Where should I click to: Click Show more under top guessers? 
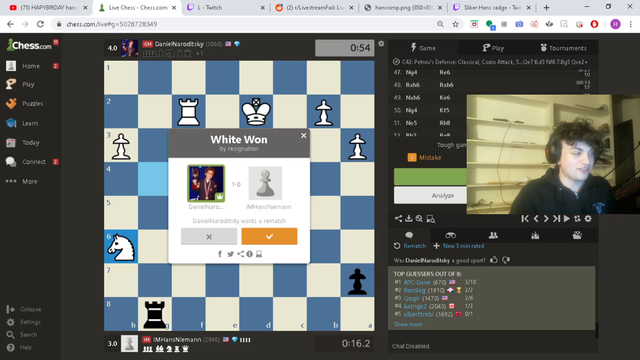click(x=408, y=324)
